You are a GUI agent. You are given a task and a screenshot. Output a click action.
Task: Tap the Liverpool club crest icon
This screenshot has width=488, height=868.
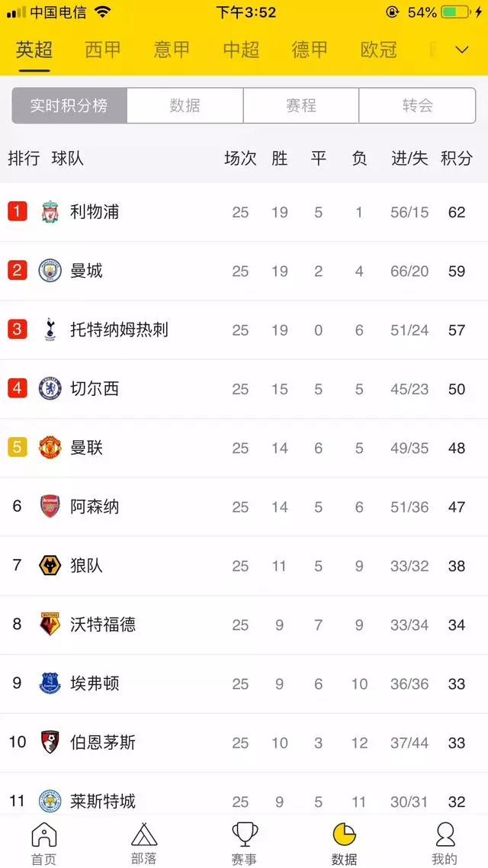[50, 212]
